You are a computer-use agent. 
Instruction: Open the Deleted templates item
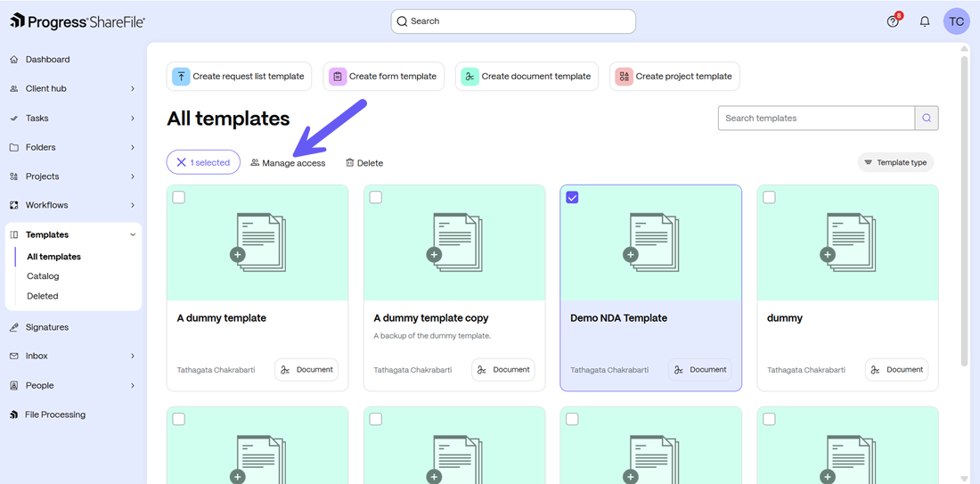click(43, 296)
